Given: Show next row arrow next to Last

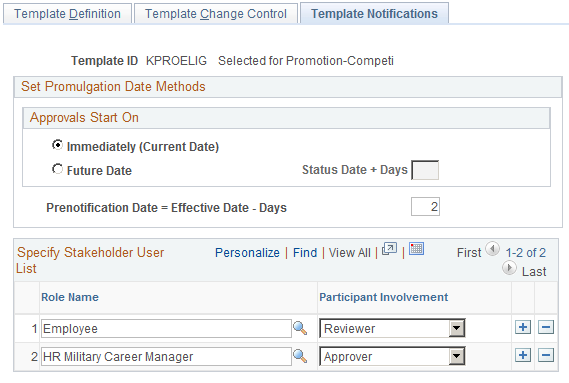Looking at the screenshot, I should click(x=509, y=268).
